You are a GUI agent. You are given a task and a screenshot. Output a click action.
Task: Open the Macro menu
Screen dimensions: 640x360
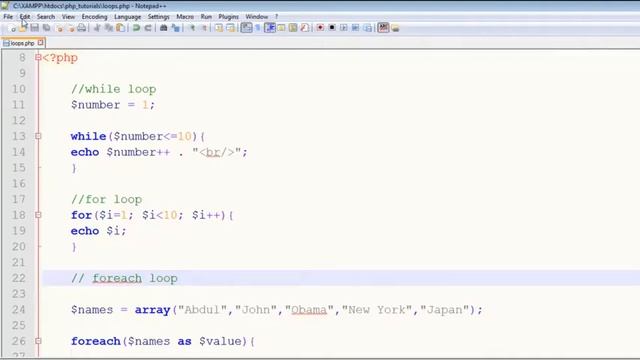coord(185,17)
